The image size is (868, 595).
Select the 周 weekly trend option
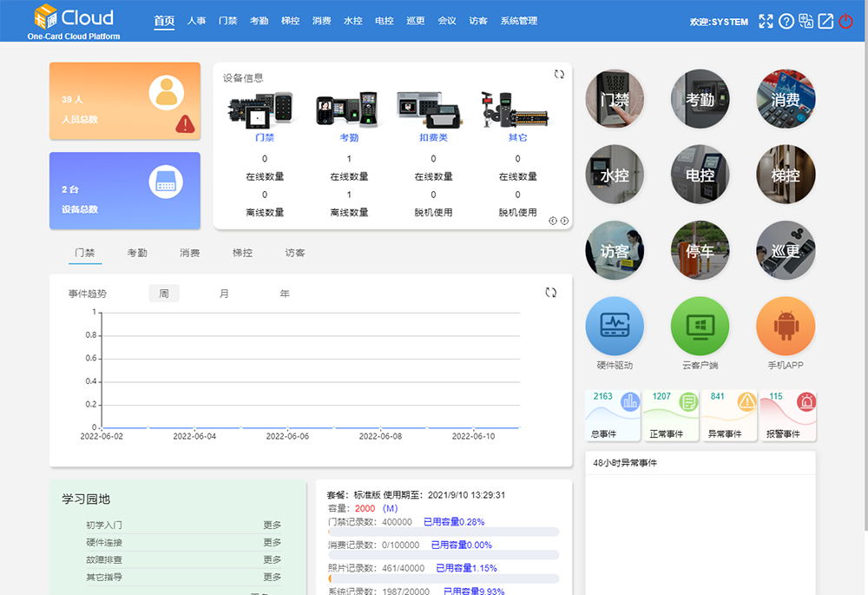[164, 294]
